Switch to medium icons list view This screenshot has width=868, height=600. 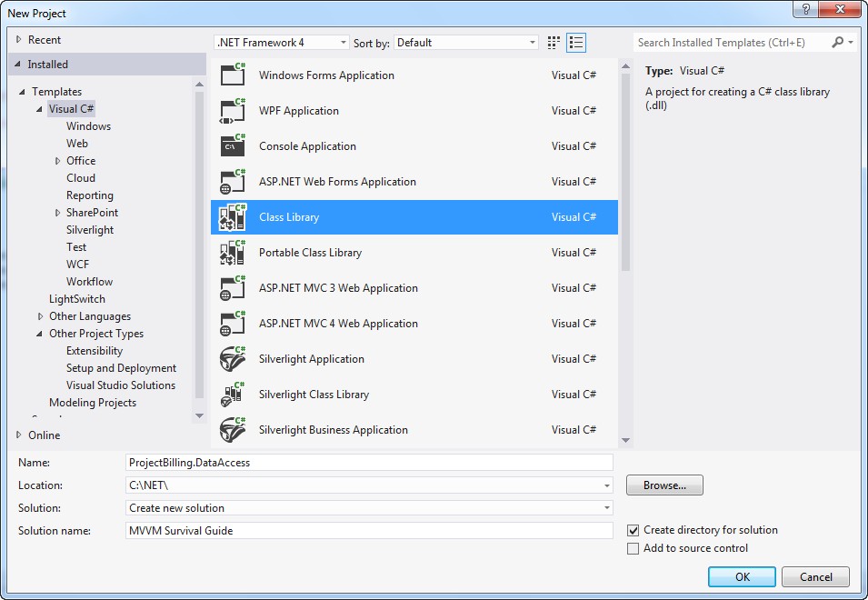click(576, 43)
